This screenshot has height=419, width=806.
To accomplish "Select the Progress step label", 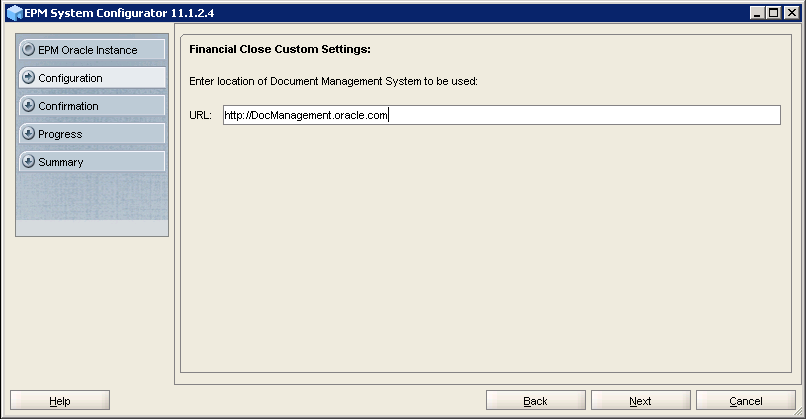I will [60, 134].
